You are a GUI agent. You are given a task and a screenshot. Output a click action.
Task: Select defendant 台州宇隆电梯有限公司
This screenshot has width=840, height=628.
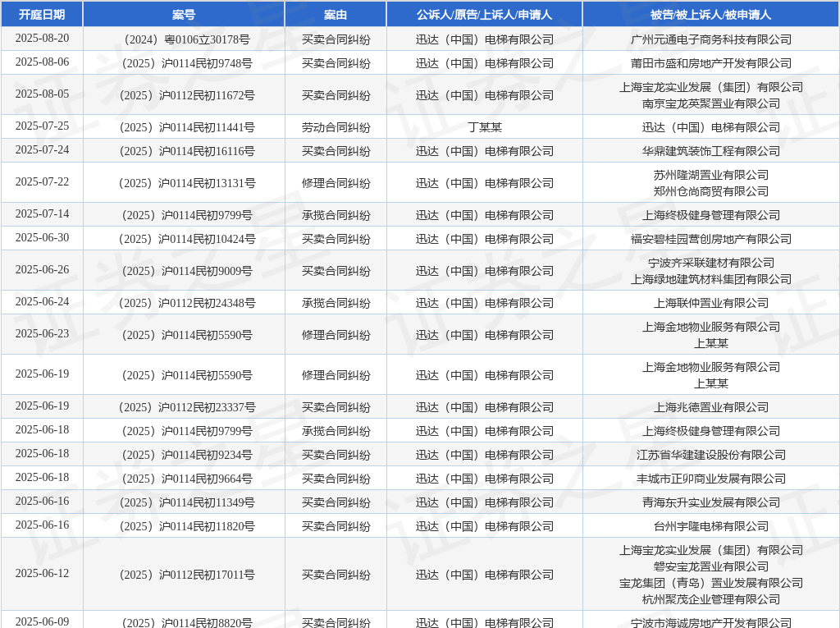(x=711, y=527)
